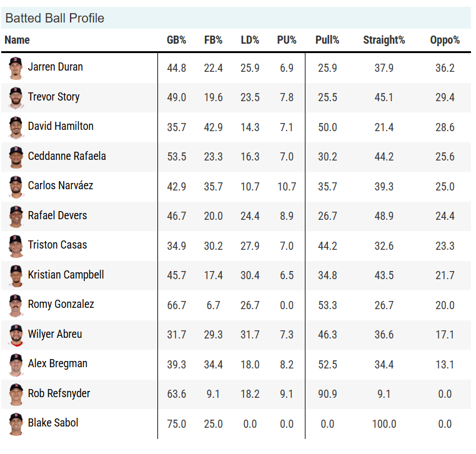Click the Batted Ball Profile title bar
Viewport: 476px width, 454px height.
click(237, 18)
